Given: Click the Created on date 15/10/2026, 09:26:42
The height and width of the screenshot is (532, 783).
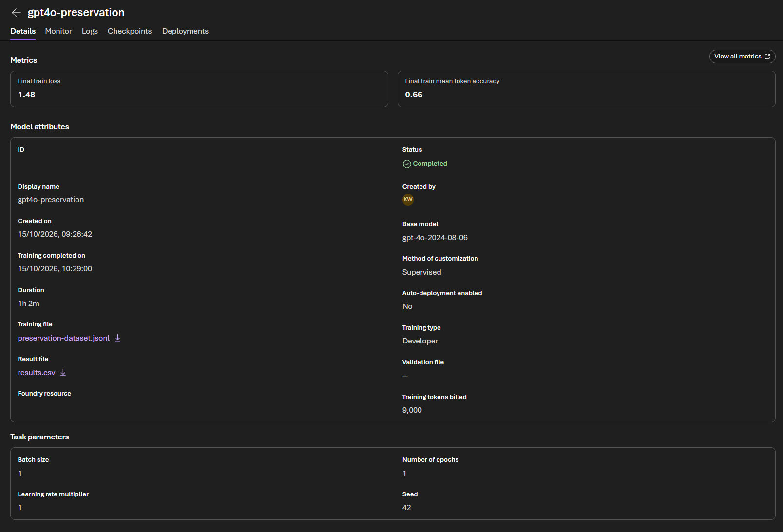Looking at the screenshot, I should point(55,234).
